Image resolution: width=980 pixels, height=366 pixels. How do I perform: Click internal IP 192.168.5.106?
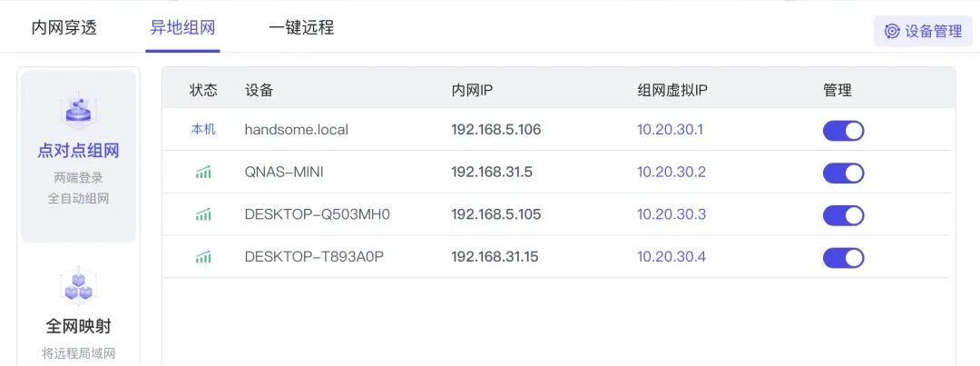[x=496, y=130]
